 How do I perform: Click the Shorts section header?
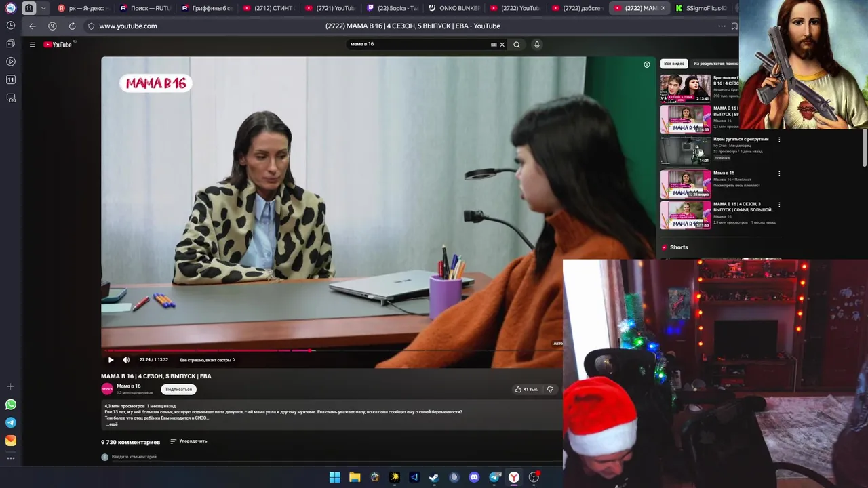coord(679,247)
